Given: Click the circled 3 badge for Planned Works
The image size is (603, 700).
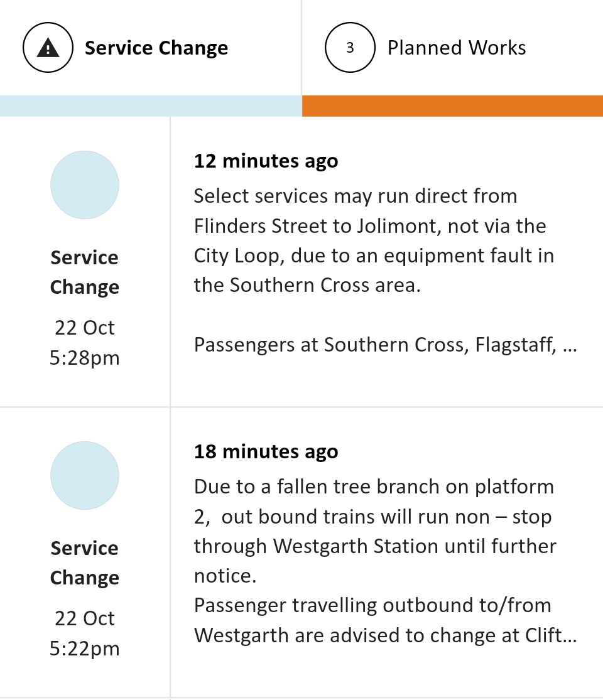Looking at the screenshot, I should pos(350,48).
